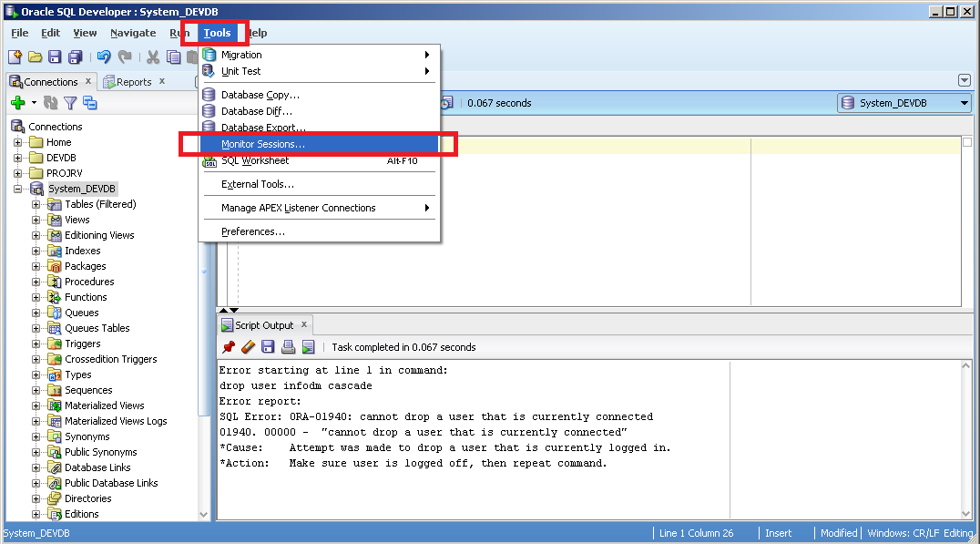This screenshot has height=544, width=980.
Task: Open Manage APEX Listener Connections submenu
Action: click(x=320, y=209)
